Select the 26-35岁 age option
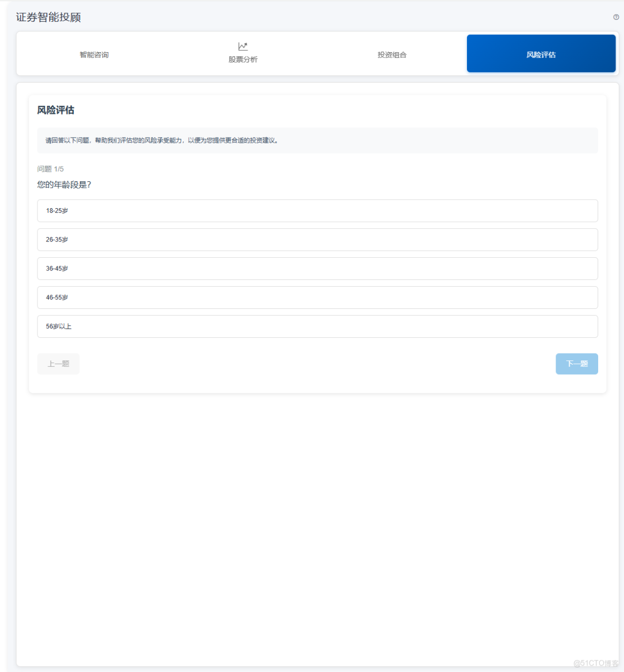The height and width of the screenshot is (672, 624). coord(317,239)
